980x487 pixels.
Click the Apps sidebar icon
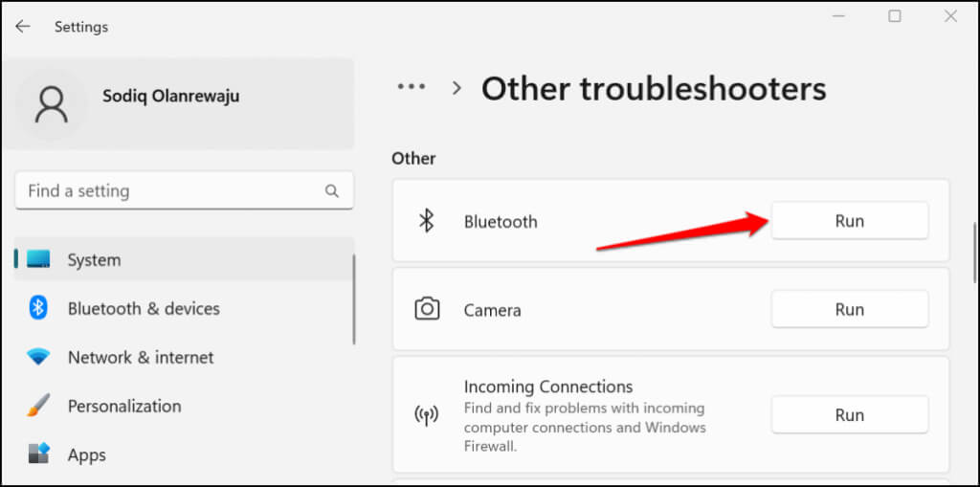click(38, 454)
